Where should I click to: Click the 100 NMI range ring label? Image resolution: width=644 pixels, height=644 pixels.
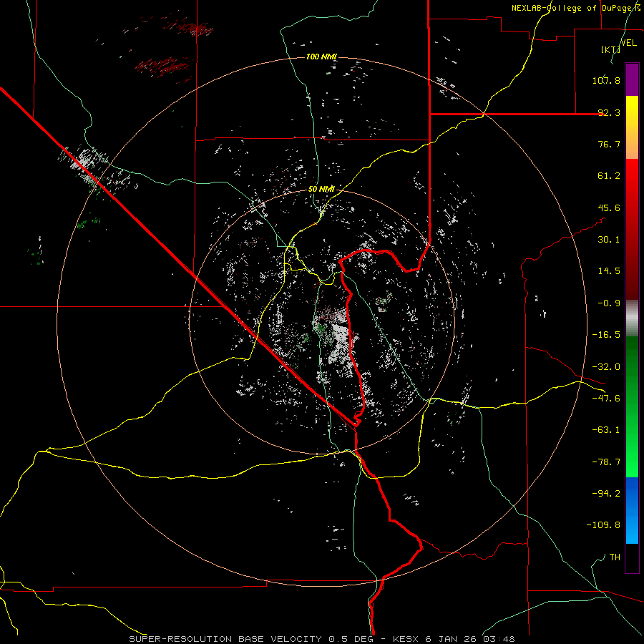pyautogui.click(x=321, y=57)
